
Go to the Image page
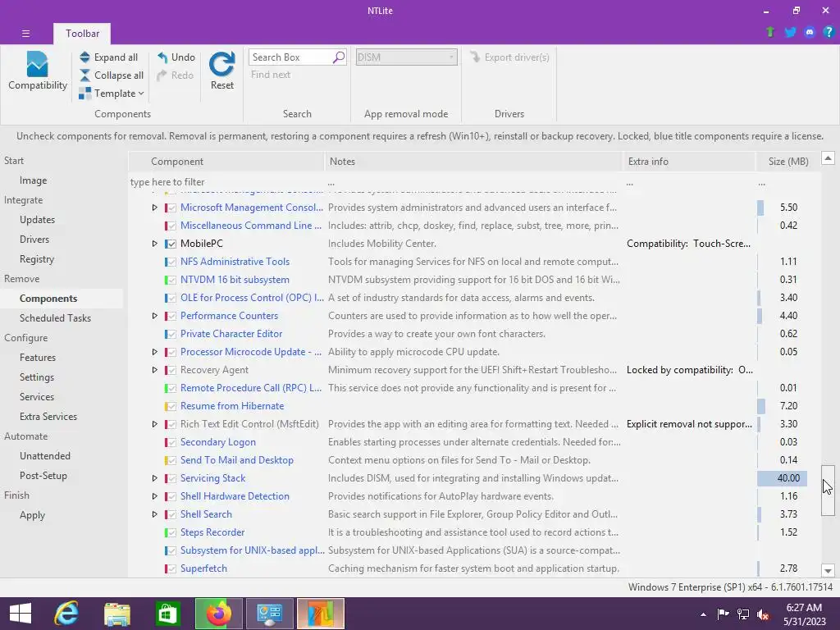coord(33,180)
